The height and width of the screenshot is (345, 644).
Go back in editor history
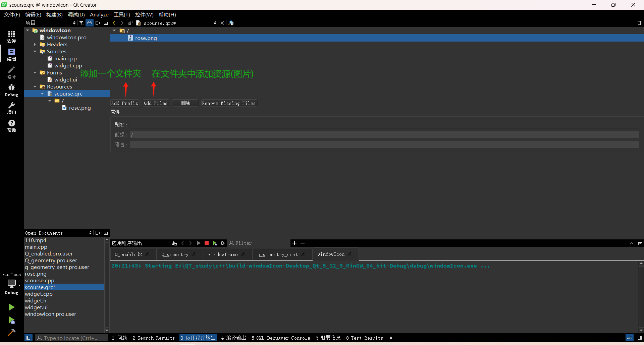click(114, 23)
